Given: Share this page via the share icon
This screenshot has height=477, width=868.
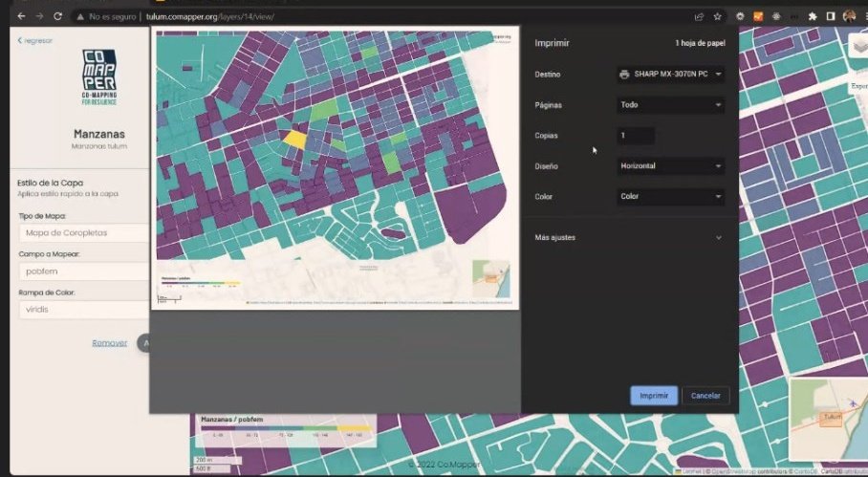Looking at the screenshot, I should 699,16.
